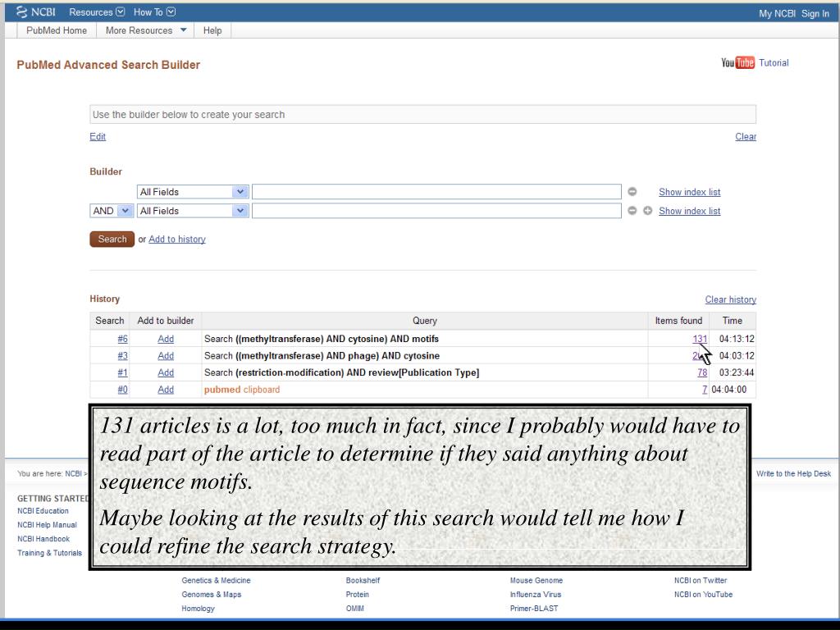This screenshot has width=840, height=630.
Task: Remove the second builder row with the minus icon
Action: pos(632,211)
